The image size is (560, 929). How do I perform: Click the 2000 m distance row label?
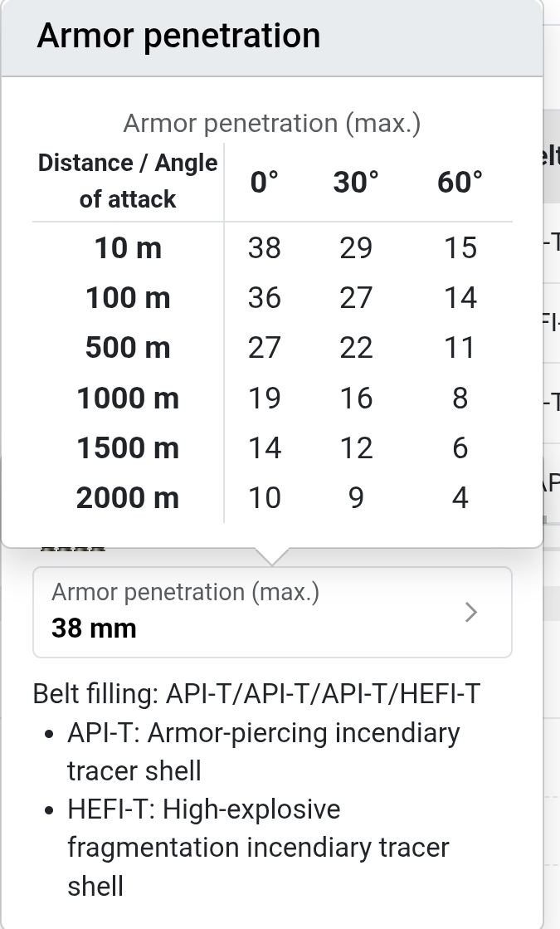pos(128,498)
